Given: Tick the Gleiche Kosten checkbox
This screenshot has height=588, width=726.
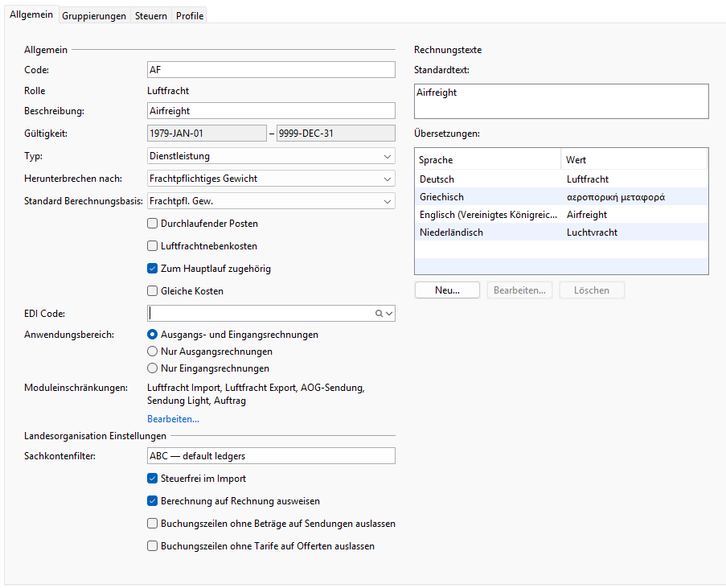Looking at the screenshot, I should pos(152,291).
